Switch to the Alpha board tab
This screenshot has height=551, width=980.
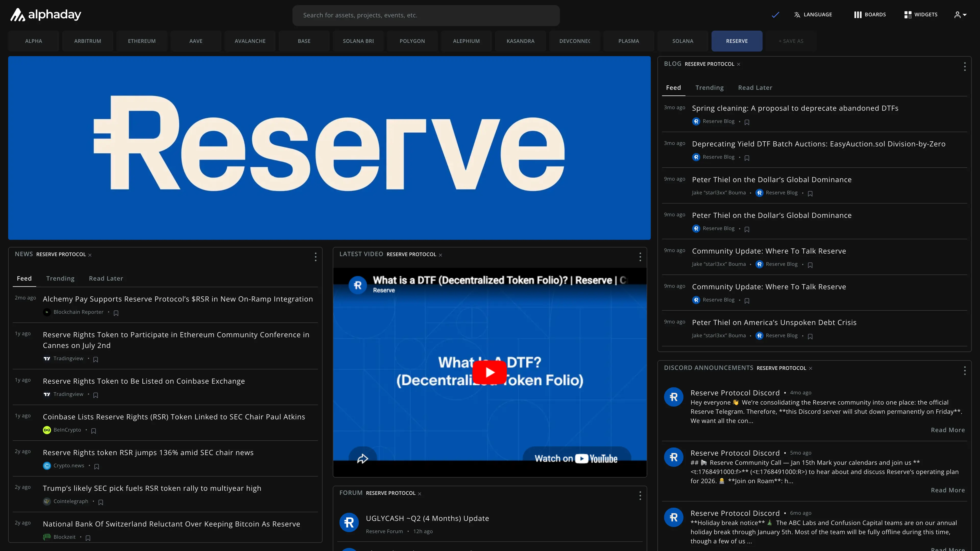point(33,41)
